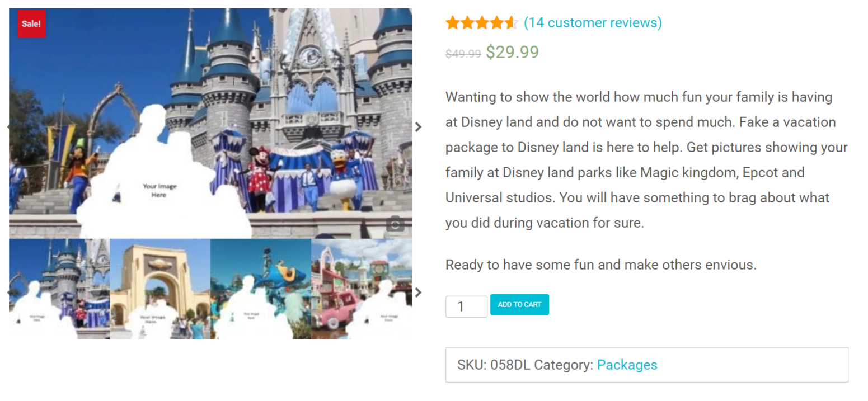Show previous thumbnails using thumbnail strip left arrow
Screen dimensions: 868x401
[x=9, y=292]
